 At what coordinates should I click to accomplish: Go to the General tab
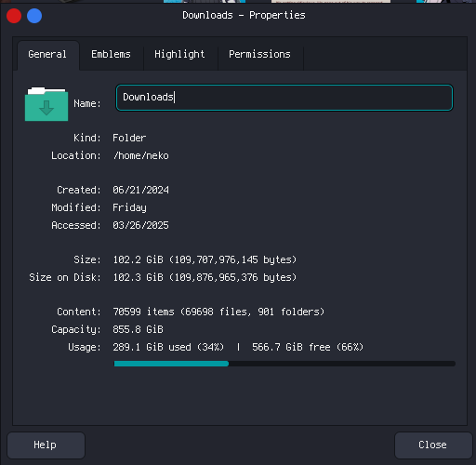point(47,55)
